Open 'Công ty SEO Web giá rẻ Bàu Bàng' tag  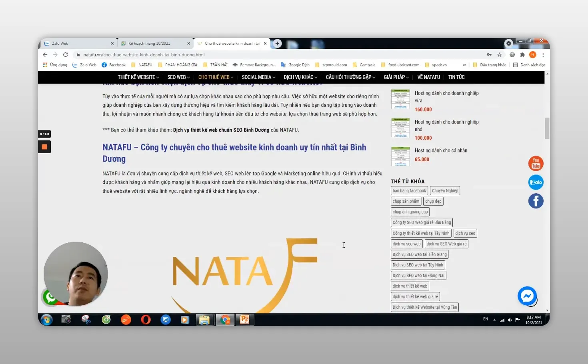click(x=422, y=222)
